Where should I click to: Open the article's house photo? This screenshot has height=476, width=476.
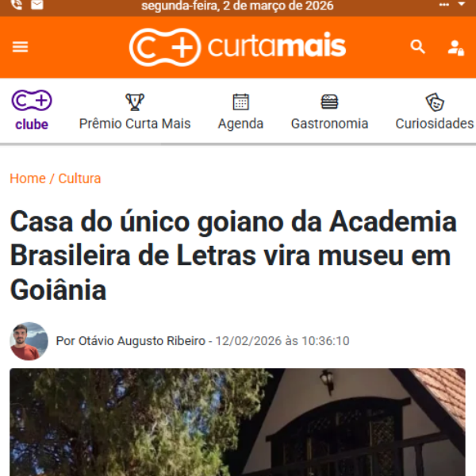[x=237, y=422]
